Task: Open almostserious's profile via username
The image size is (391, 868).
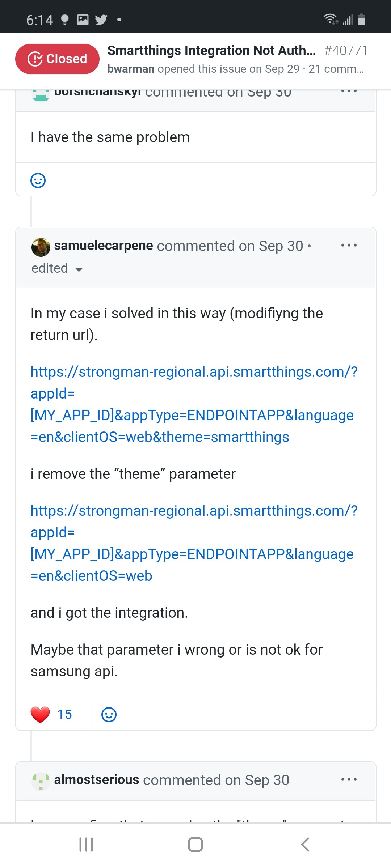Action: click(x=97, y=780)
